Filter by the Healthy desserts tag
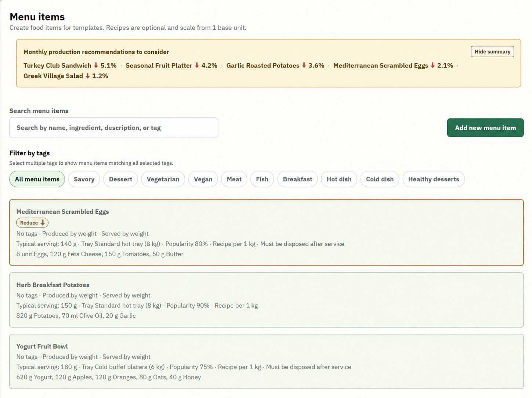The image size is (532, 398). (x=434, y=179)
